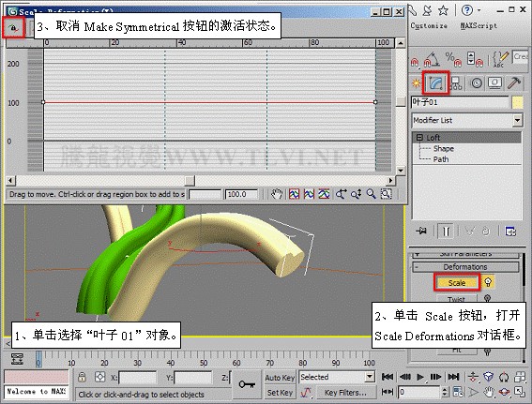Screen dimensions: 532x404
Task: Click Zoom Horizontal Extents icon
Action: [x=309, y=194]
